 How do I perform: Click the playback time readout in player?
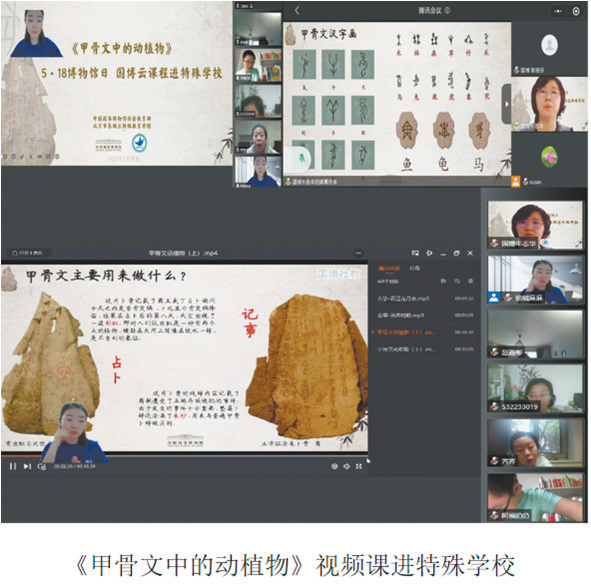[x=74, y=466]
